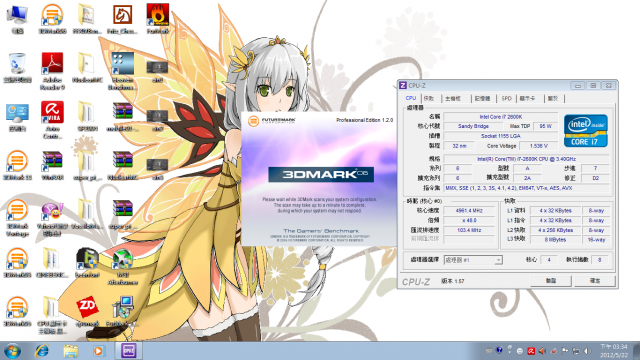Launch the FurMark shortcut
Screen dimensions: 640x360
pyautogui.click(x=158, y=18)
